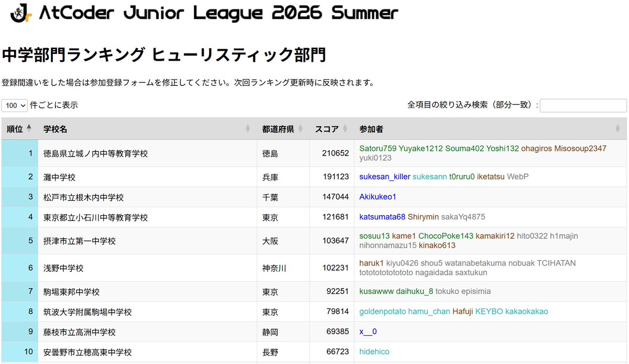Open participant Akikukeo1 profile

tap(378, 197)
